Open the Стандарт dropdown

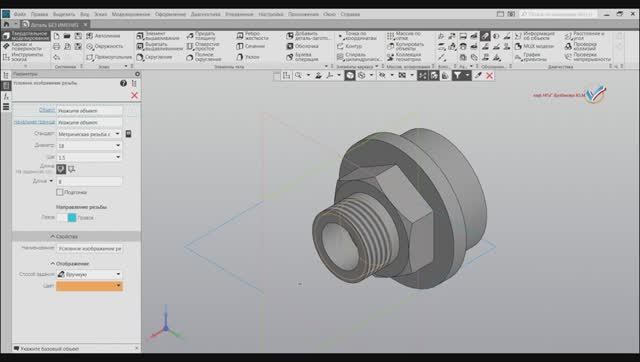[x=118, y=134]
